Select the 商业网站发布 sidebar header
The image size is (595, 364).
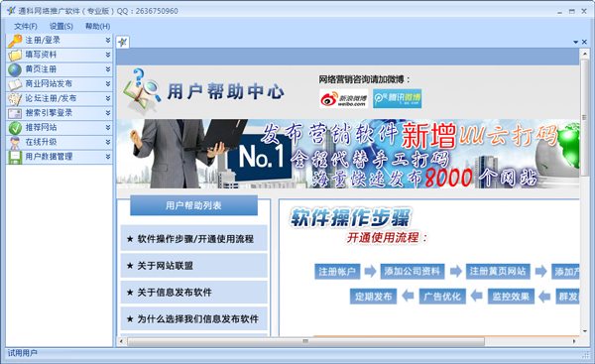click(59, 84)
